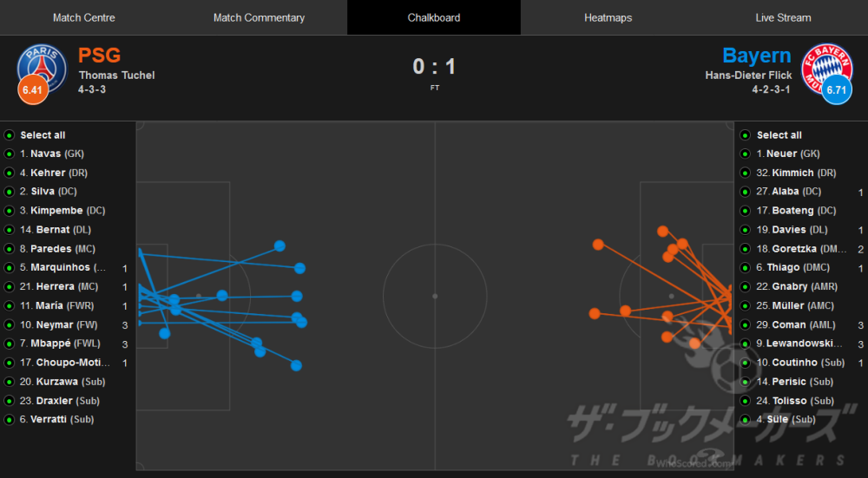Open the Heatmaps tab
The height and width of the screenshot is (478, 868).
(x=608, y=17)
